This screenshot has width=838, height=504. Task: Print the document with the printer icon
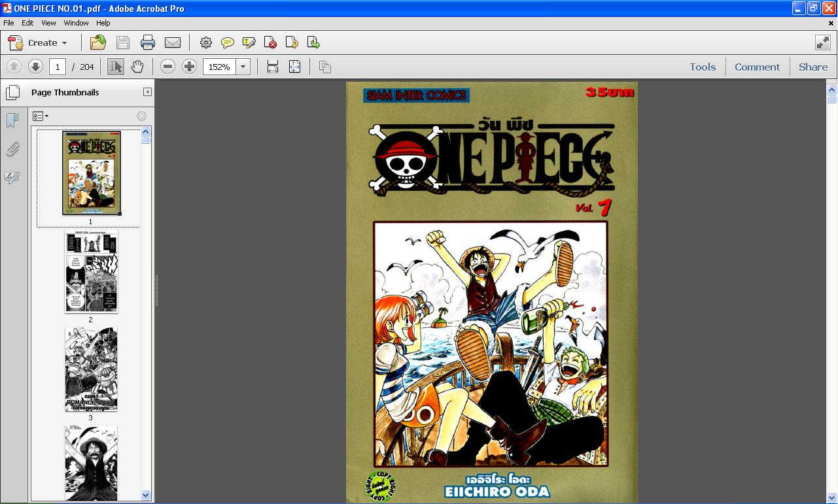click(148, 42)
